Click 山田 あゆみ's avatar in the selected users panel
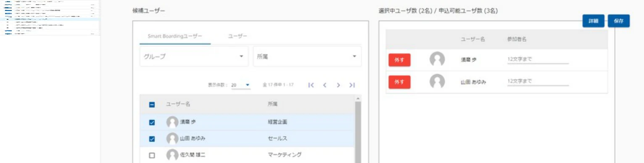 [x=437, y=82]
